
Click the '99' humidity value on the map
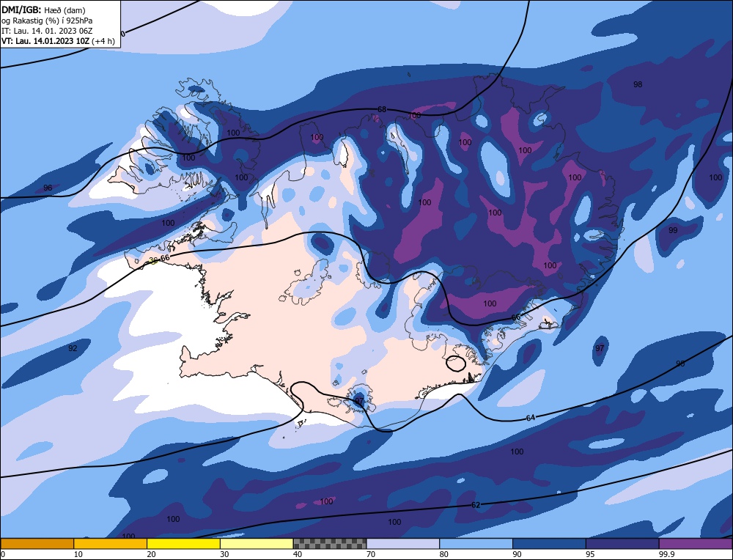(673, 230)
